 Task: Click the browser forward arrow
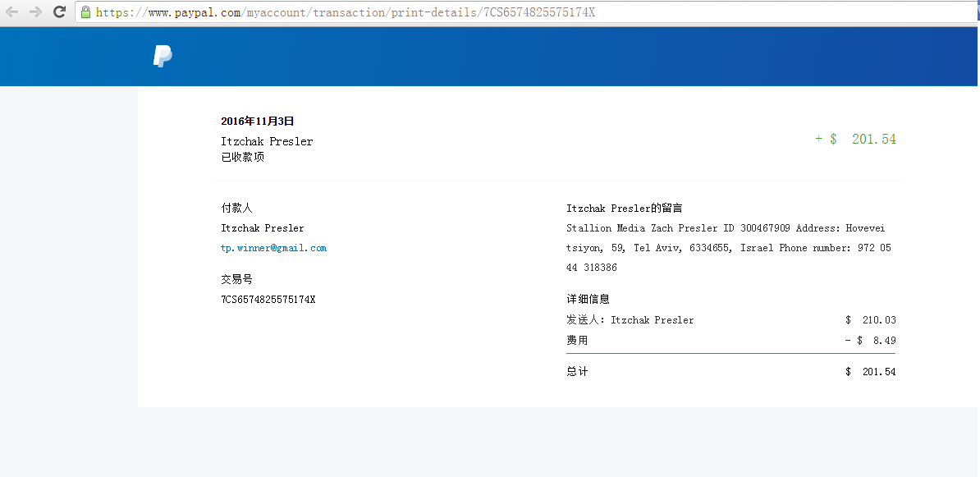point(35,11)
